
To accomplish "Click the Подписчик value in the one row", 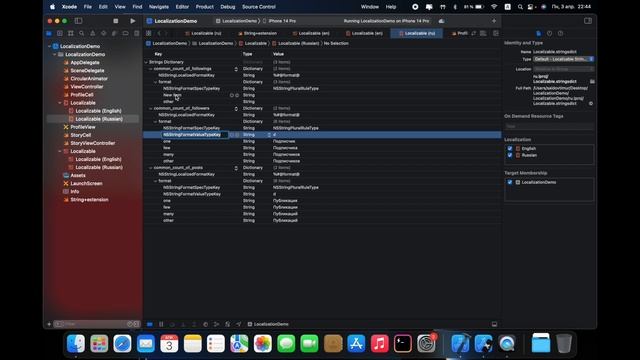I will (x=284, y=141).
